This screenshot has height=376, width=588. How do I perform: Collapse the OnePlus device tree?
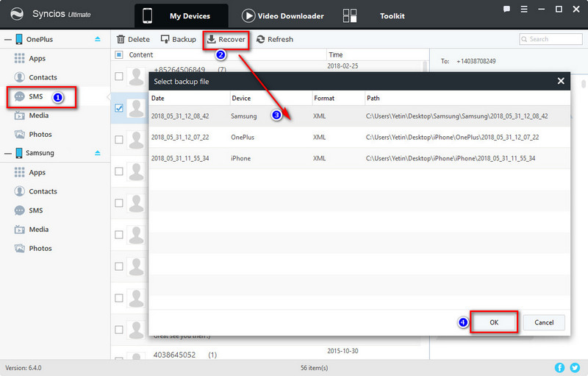8,40
